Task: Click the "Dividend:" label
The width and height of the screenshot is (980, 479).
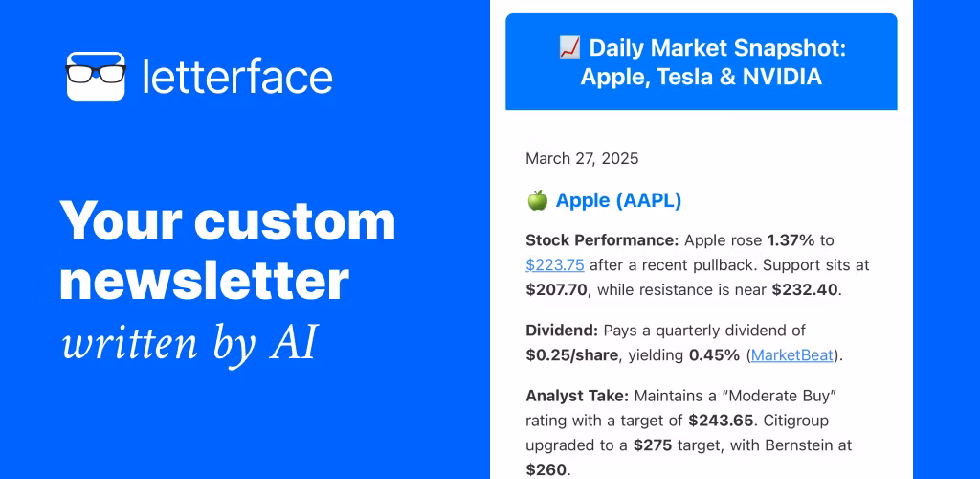Action: click(x=562, y=330)
